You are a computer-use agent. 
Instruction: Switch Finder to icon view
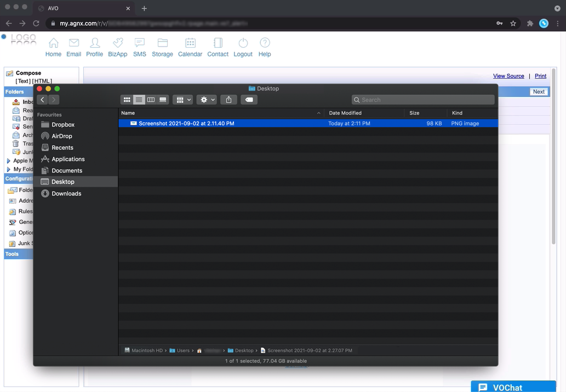[127, 100]
